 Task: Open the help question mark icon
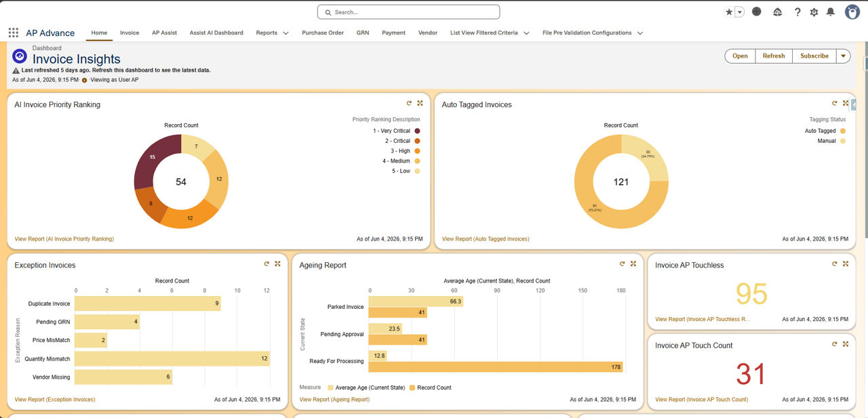coord(797,12)
